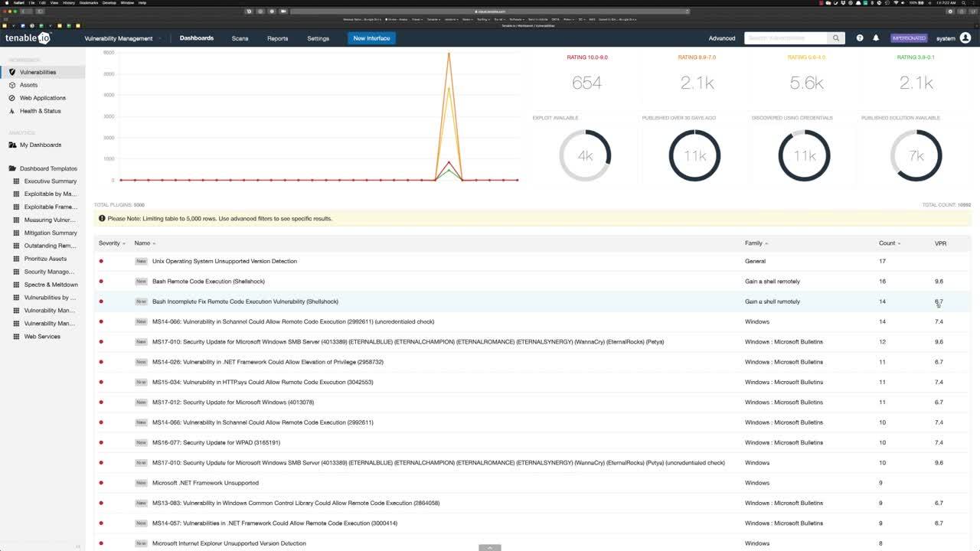Image resolution: width=980 pixels, height=551 pixels.
Task: Open Bash Incomplete Fix Remote Code Execution row
Action: tap(532, 302)
